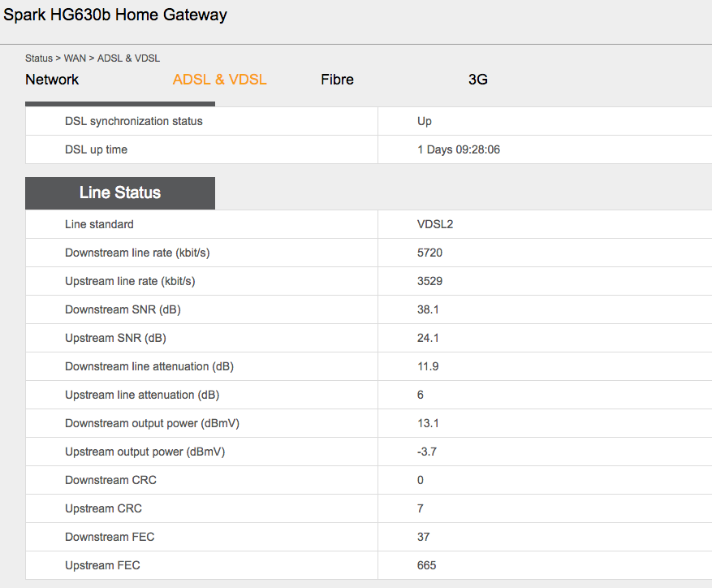
Task: Click the Upstream CRC label
Action: (x=103, y=509)
